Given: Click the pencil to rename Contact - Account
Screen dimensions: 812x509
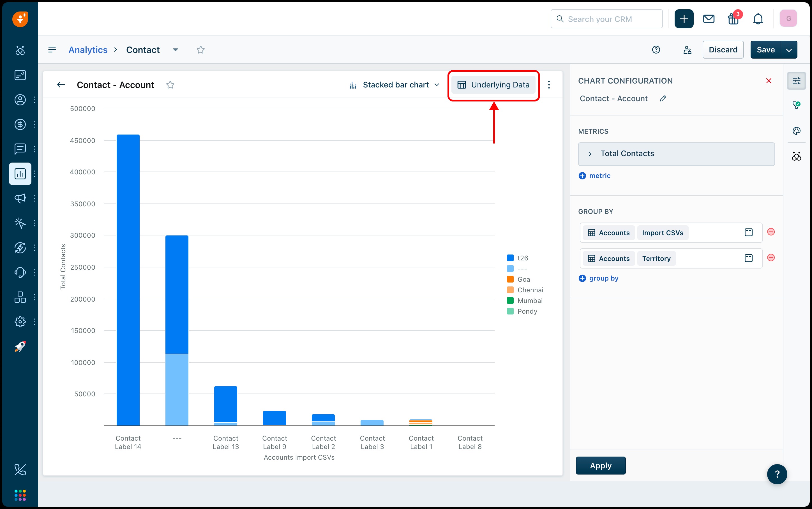Looking at the screenshot, I should click(x=663, y=99).
